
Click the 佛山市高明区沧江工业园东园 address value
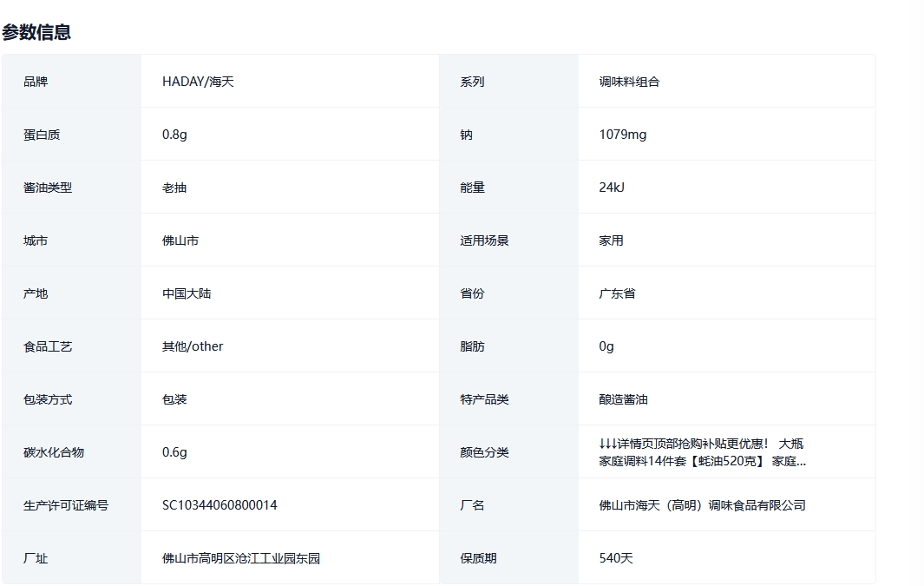pyautogui.click(x=241, y=558)
